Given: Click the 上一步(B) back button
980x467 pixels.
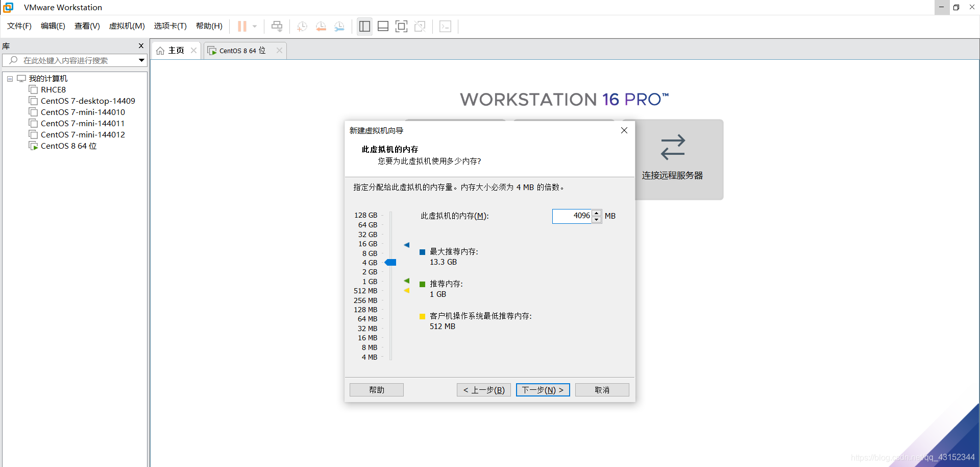Looking at the screenshot, I should 484,390.
